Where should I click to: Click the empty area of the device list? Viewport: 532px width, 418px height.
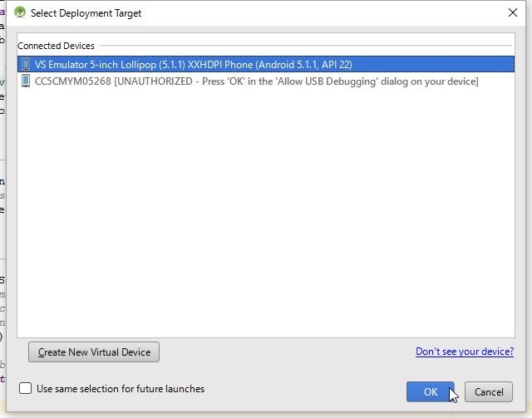pos(266,216)
